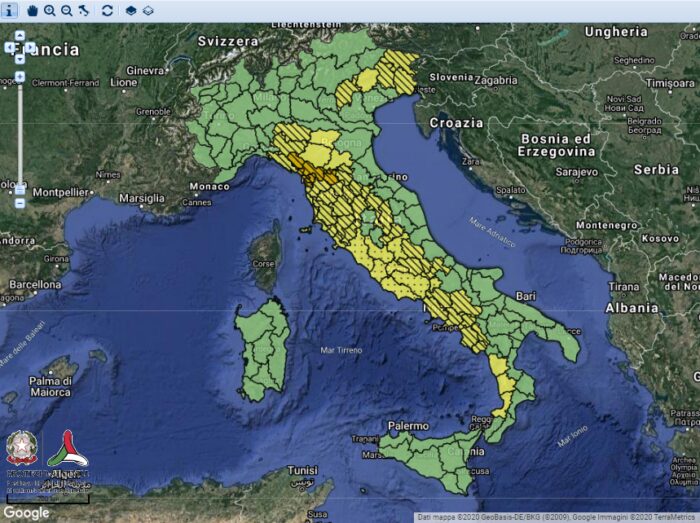This screenshot has height=523, width=700.
Task: Click the 'Palma di Maiorca' label
Action: tap(50, 387)
